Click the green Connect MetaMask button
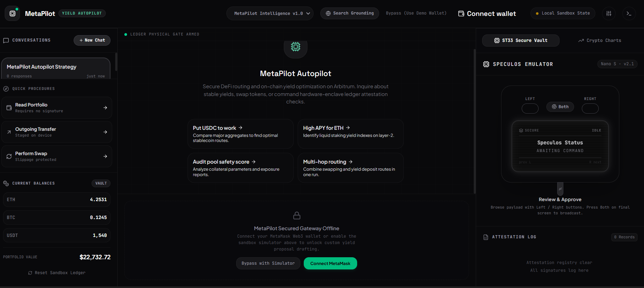The image size is (644, 288). [330, 263]
